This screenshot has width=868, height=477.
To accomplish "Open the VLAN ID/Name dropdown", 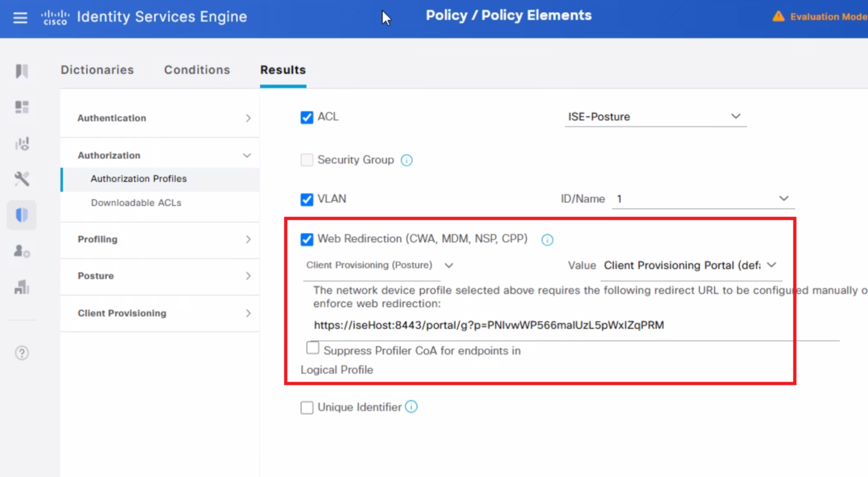I will point(784,198).
